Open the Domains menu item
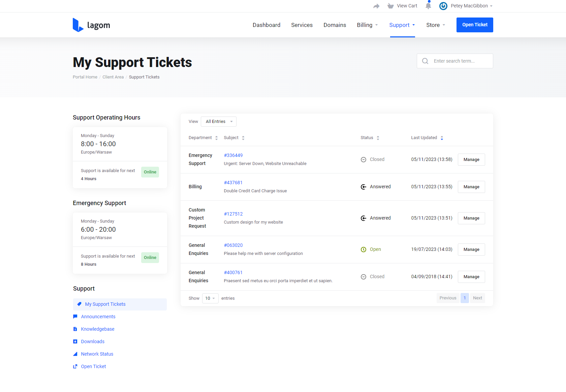The image size is (566, 392). click(x=335, y=25)
